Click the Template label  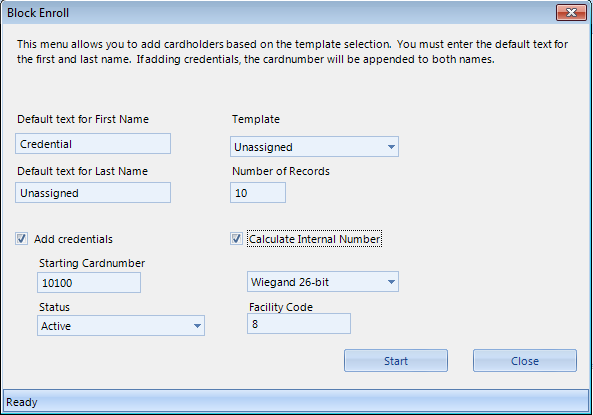256,119
